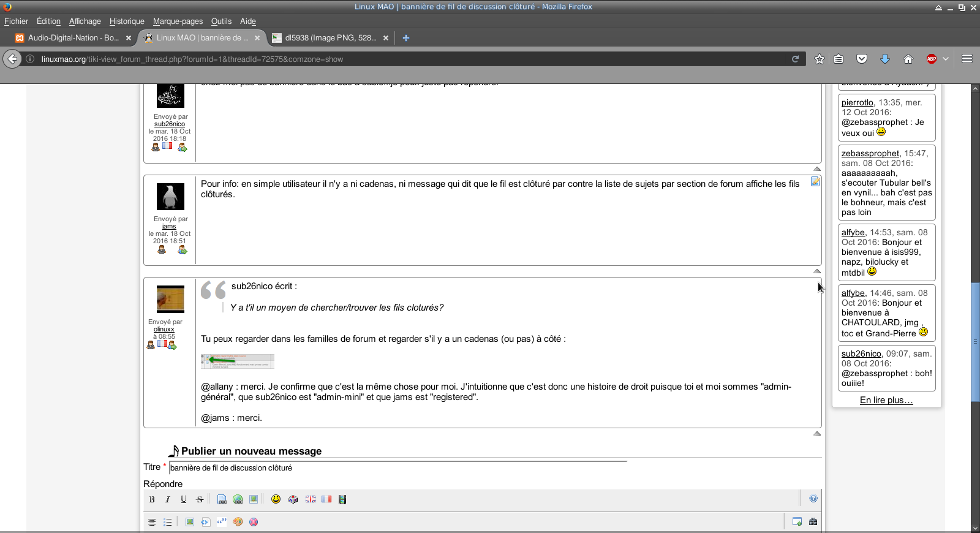This screenshot has height=533, width=980.
Task: Open the editor help icon
Action: [813, 499]
